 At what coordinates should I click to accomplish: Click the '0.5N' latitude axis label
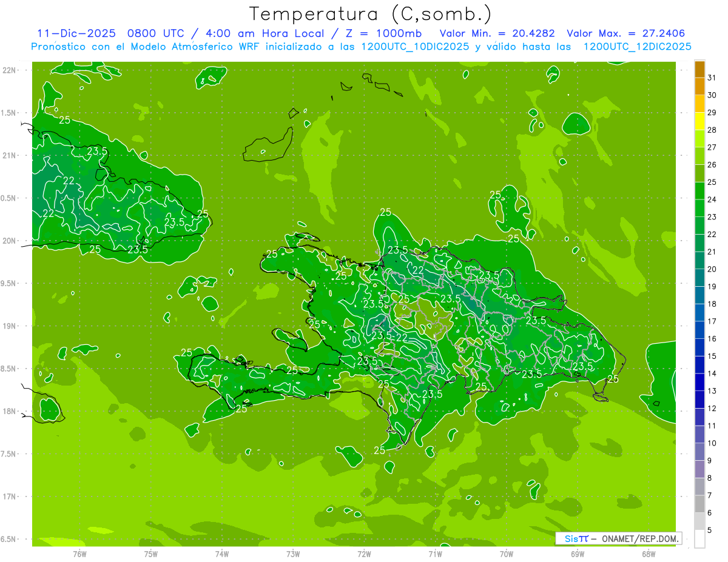click(8, 198)
